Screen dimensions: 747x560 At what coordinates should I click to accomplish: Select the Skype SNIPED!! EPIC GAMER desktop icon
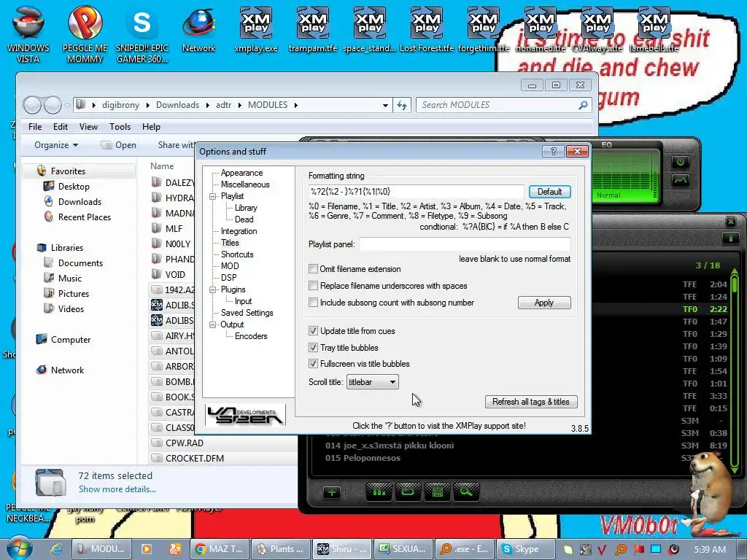142,34
